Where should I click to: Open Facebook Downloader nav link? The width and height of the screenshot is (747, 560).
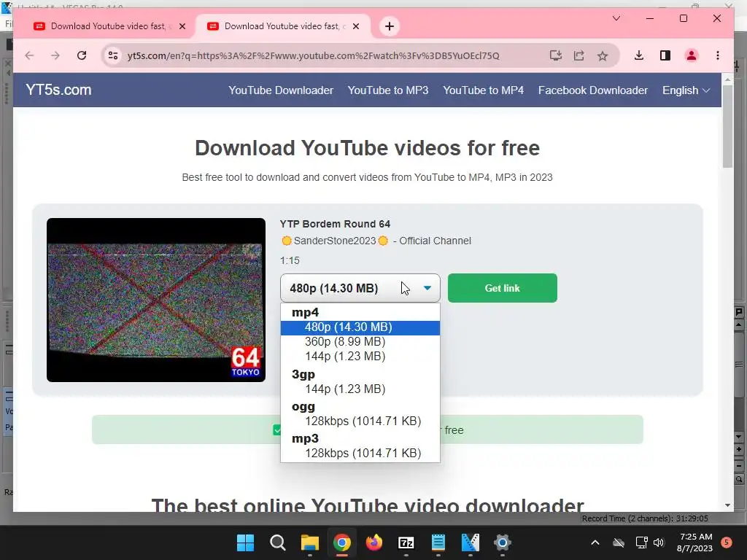(x=592, y=90)
